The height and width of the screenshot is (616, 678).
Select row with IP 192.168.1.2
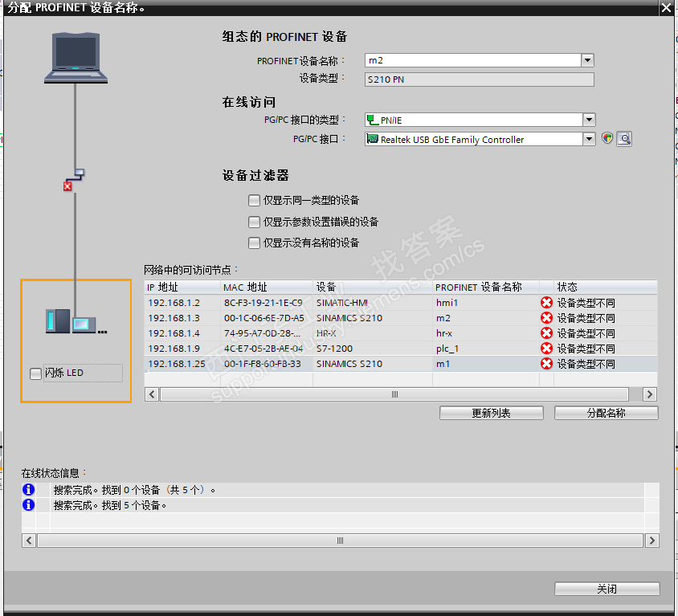click(x=401, y=303)
